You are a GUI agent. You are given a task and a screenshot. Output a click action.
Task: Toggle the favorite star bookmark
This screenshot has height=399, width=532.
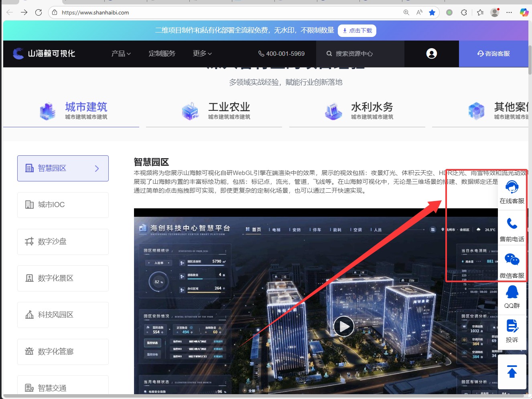[432, 12]
